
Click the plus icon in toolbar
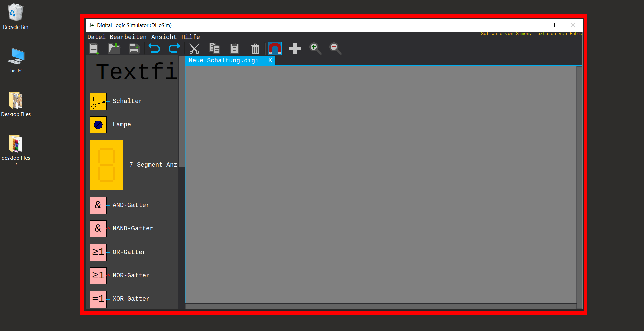click(x=295, y=49)
